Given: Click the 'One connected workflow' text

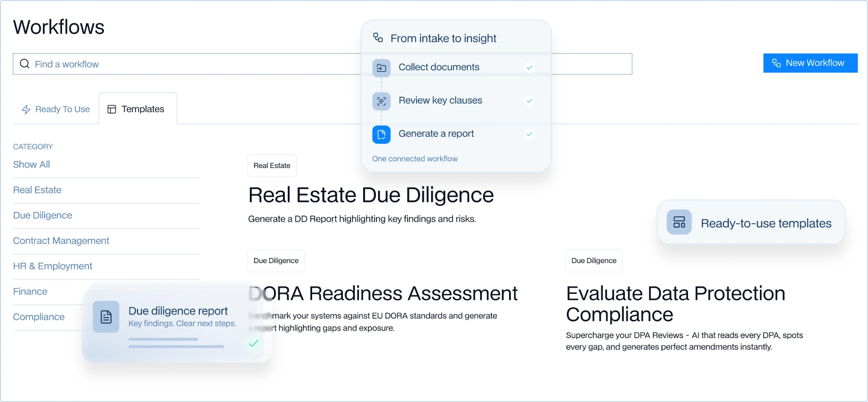Looking at the screenshot, I should 415,159.
